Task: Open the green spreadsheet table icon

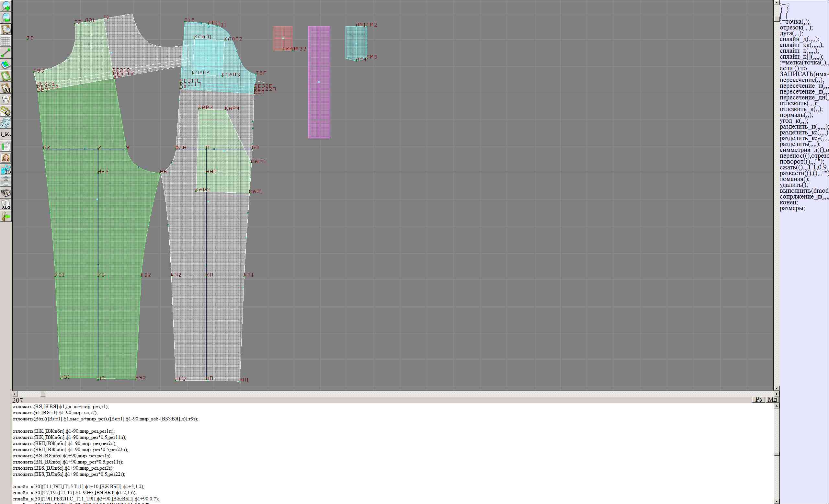Action: [6, 146]
